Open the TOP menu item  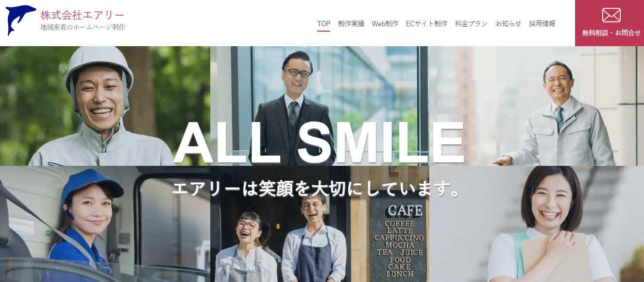323,23
